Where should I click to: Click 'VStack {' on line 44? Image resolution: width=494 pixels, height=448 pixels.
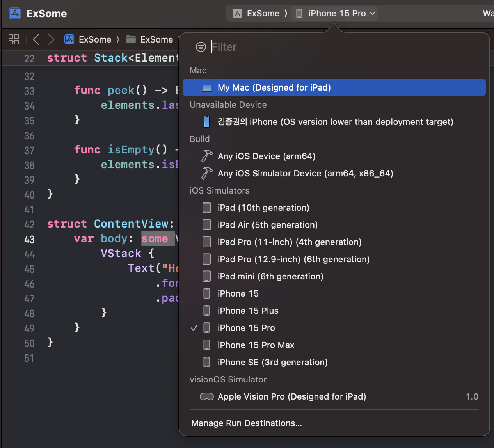pos(128,254)
